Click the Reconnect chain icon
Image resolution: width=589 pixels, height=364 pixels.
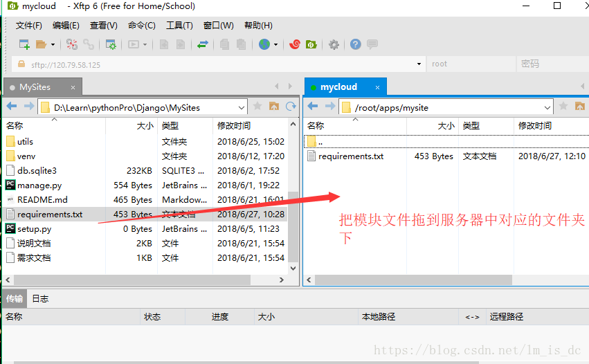coord(89,44)
